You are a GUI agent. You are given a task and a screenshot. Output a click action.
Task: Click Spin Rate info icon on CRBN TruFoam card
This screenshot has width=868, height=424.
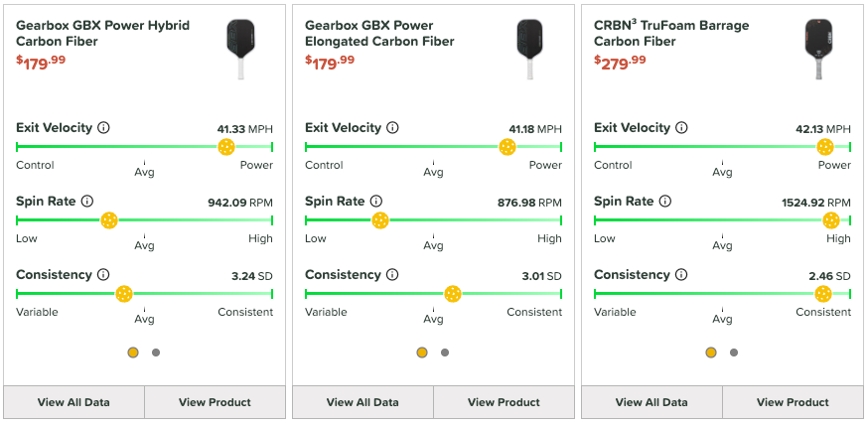[x=665, y=202]
